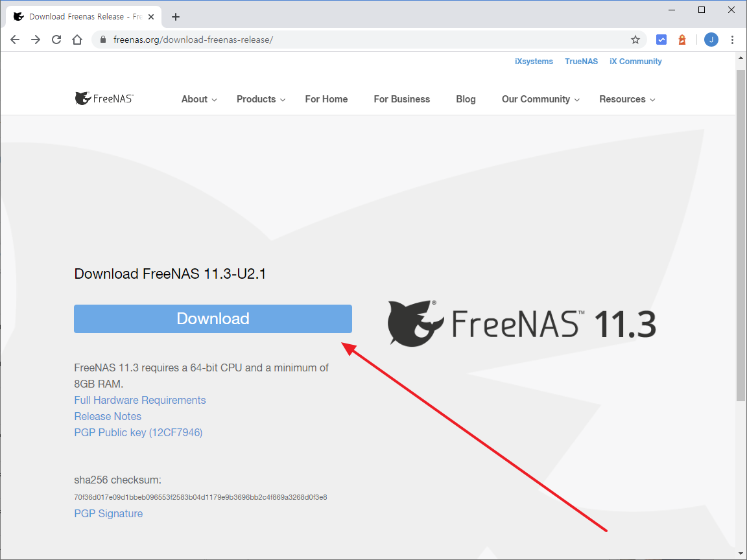This screenshot has height=560, width=747.
Task: Visit the TrueNAS link
Action: click(x=581, y=62)
